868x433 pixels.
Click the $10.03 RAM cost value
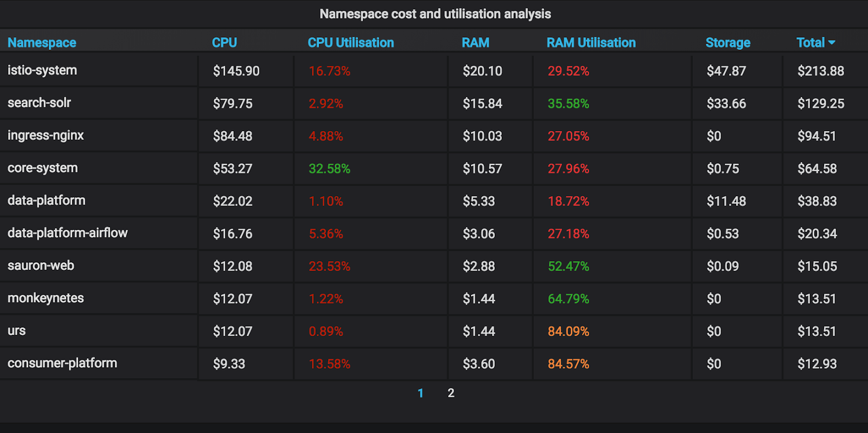[x=483, y=136]
